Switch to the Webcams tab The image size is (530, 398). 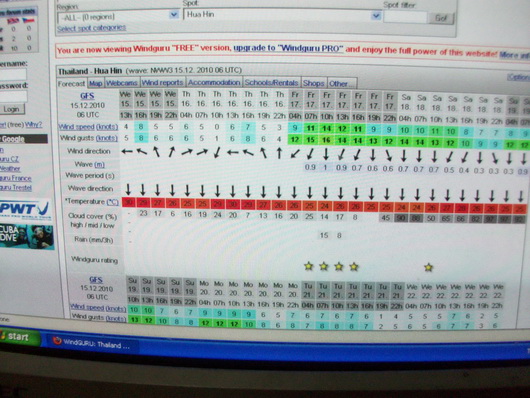point(122,83)
